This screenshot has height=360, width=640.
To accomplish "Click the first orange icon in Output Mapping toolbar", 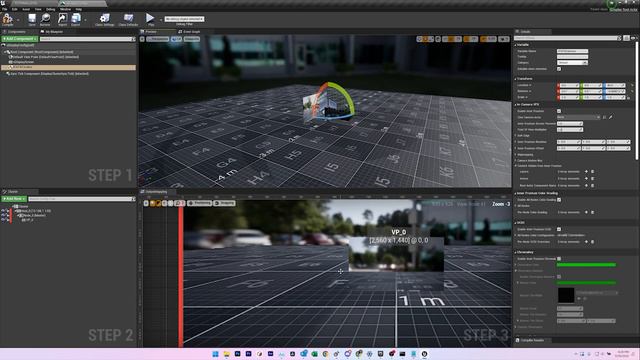I will tap(153, 203).
